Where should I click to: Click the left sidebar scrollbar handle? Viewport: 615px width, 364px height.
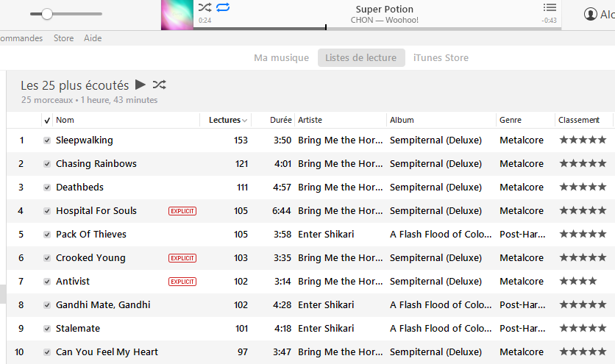[3, 294]
